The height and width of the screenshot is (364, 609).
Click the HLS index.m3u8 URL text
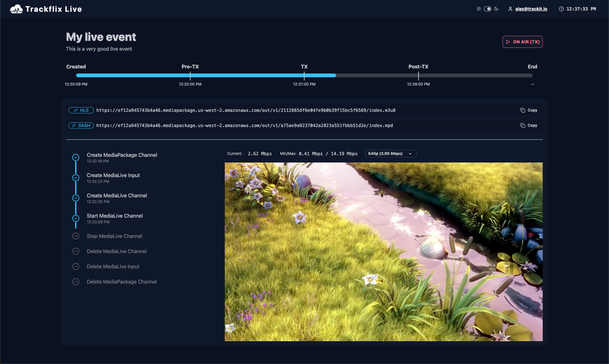[246, 110]
